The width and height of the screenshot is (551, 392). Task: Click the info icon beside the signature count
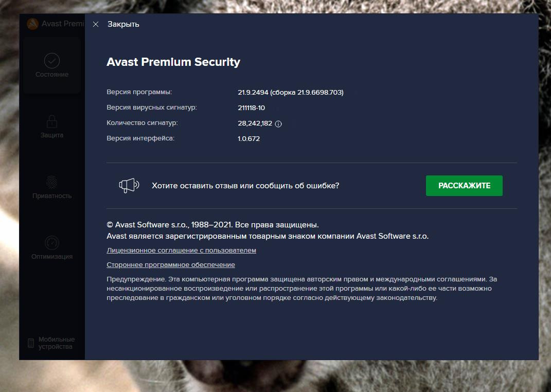click(278, 123)
